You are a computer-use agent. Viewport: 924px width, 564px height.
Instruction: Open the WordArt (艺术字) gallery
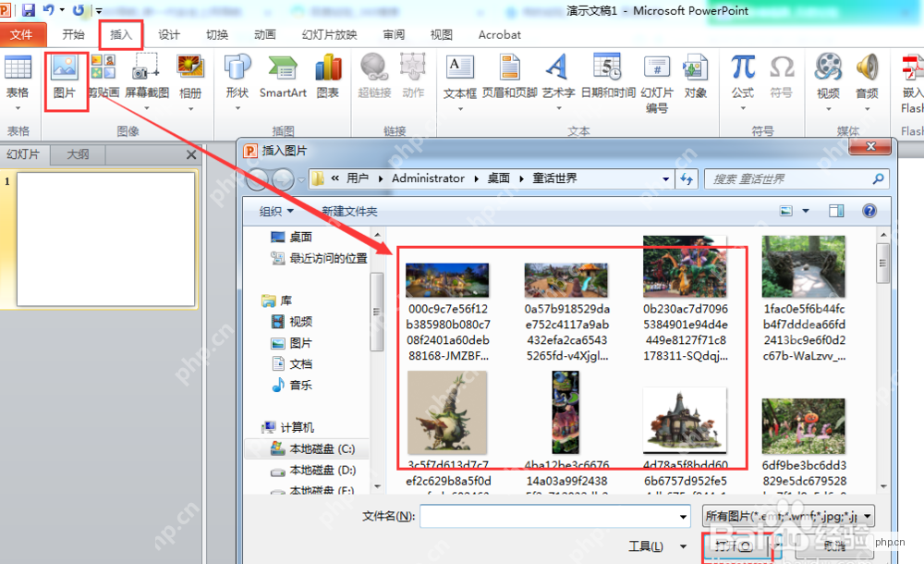(x=557, y=76)
